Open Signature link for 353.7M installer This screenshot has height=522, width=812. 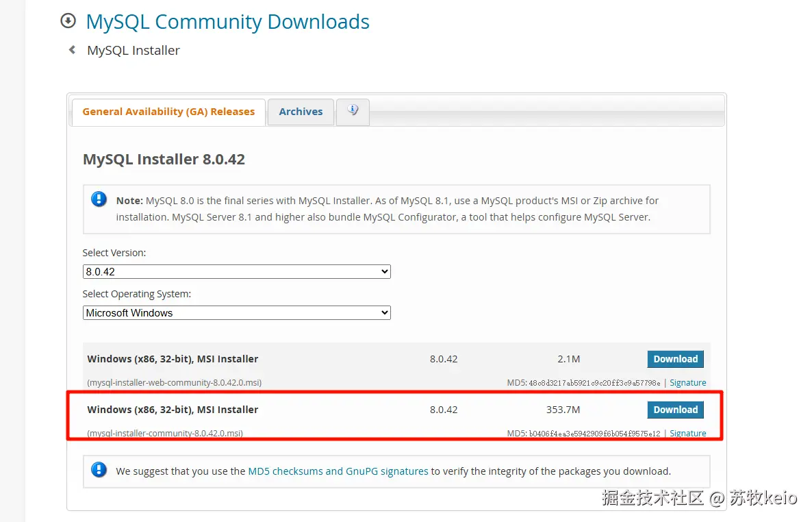point(687,434)
